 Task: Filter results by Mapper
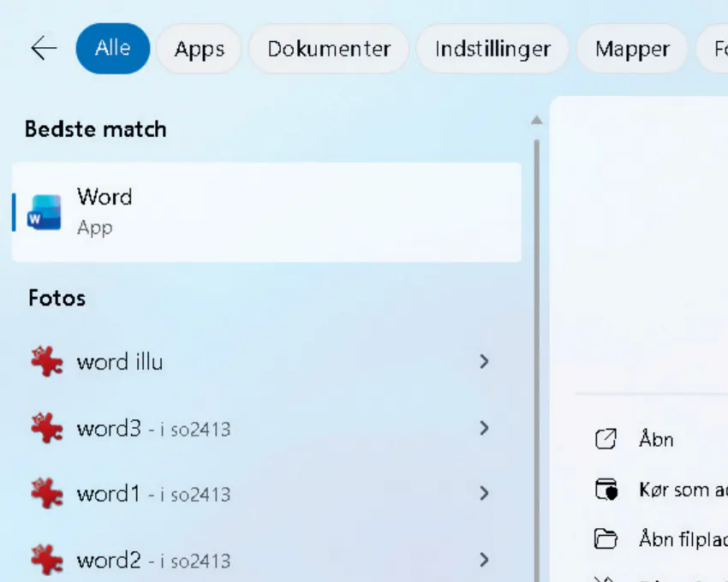(632, 50)
